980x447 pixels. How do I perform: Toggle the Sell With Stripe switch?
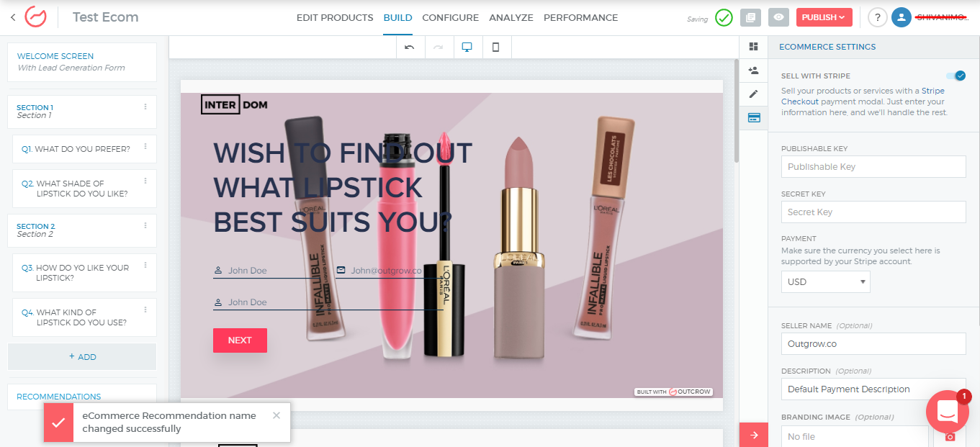click(956, 76)
